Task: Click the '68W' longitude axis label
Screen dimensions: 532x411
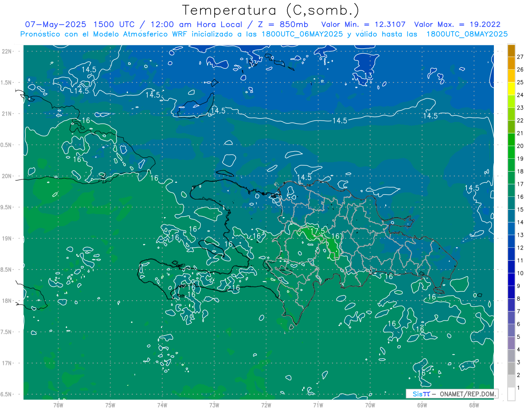Action: tap(473, 405)
